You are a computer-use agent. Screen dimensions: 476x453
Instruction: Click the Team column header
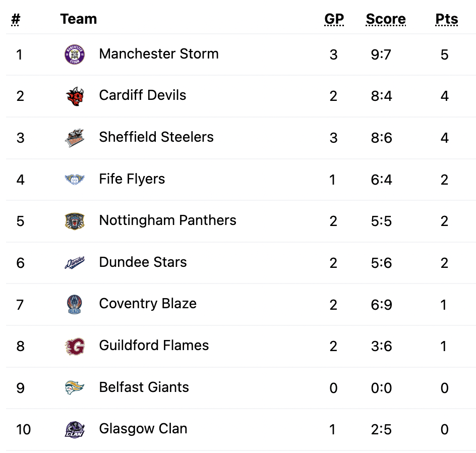point(78,19)
